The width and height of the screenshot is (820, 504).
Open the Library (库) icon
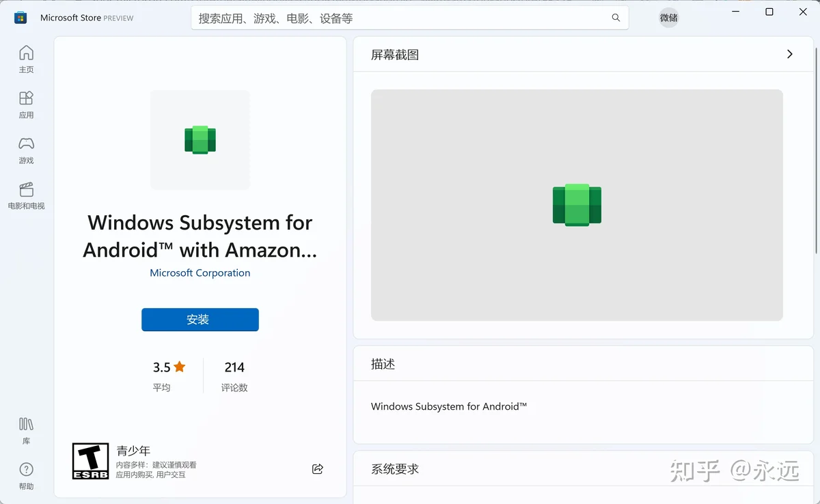[x=26, y=430]
